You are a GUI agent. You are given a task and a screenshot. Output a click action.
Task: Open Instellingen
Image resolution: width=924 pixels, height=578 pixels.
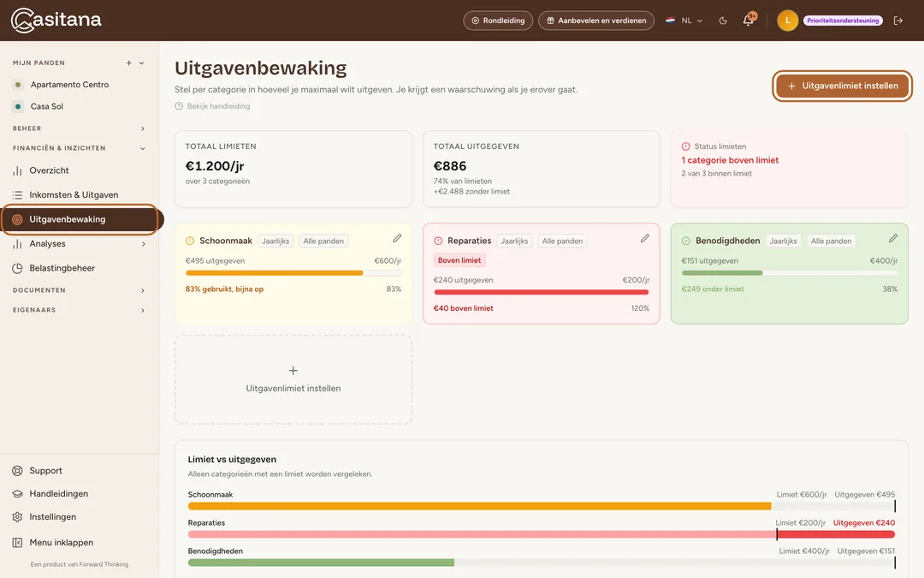(x=52, y=516)
